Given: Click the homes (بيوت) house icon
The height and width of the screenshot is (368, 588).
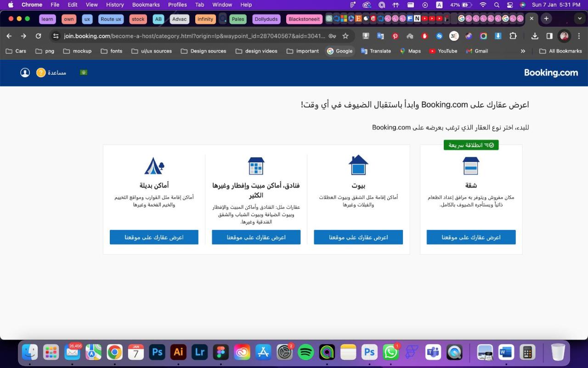Looking at the screenshot, I should [x=358, y=165].
